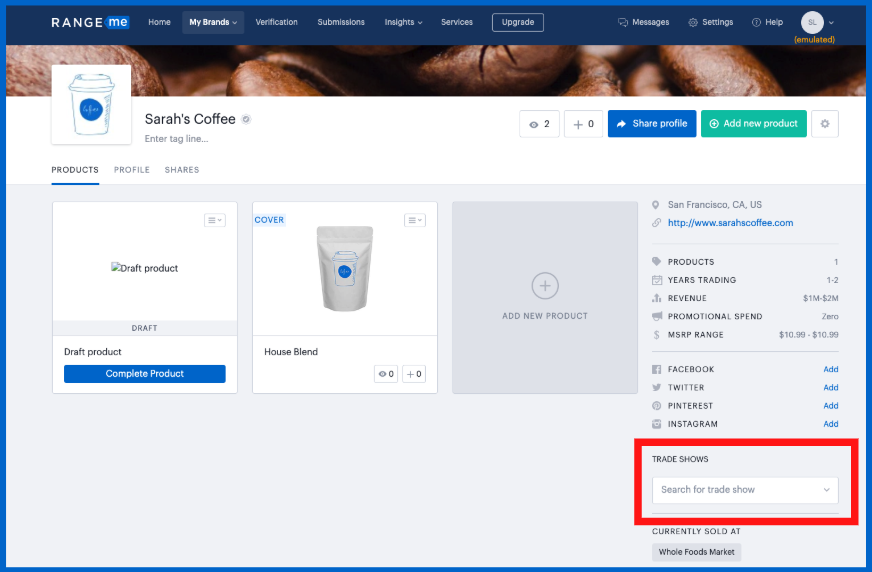Screen dimensions: 872x572
Task: Click the San Francisco, CA, US text
Action: [715, 205]
